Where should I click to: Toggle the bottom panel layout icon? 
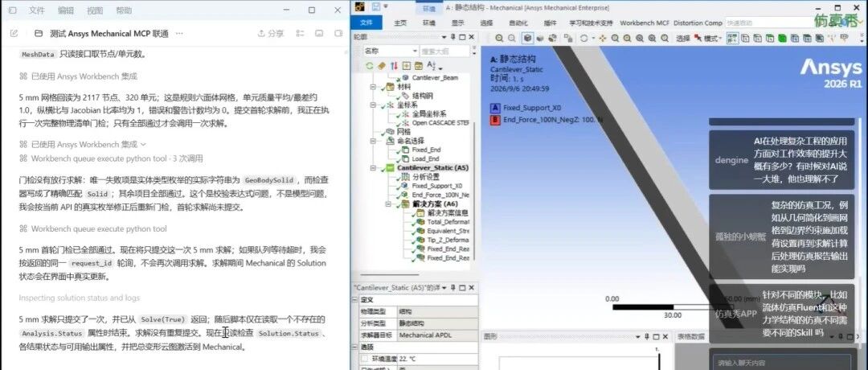pyautogui.click(x=319, y=33)
